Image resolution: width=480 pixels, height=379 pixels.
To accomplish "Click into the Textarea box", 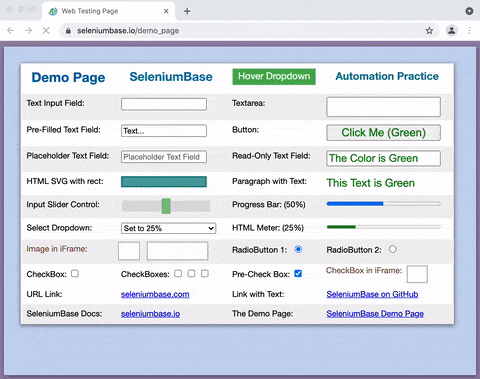I will coord(383,107).
